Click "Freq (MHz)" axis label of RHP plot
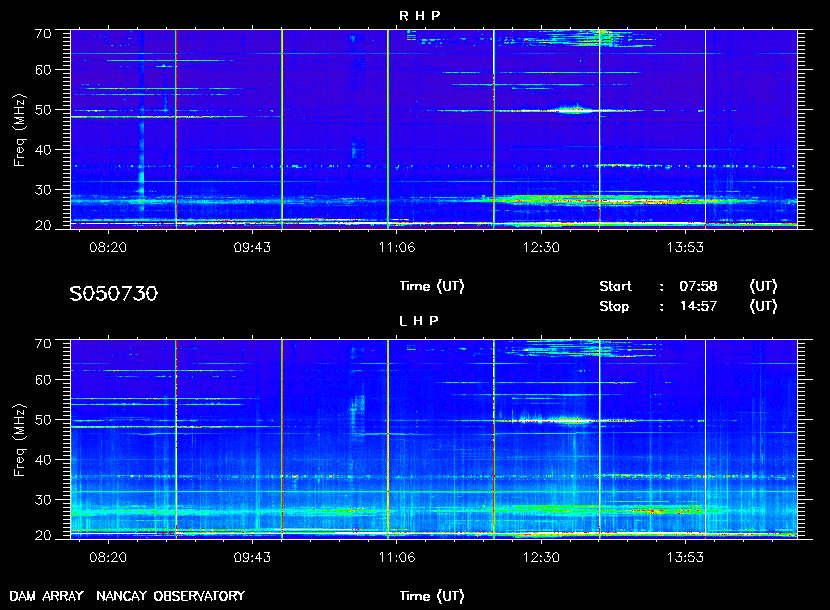The image size is (830, 610). point(20,131)
